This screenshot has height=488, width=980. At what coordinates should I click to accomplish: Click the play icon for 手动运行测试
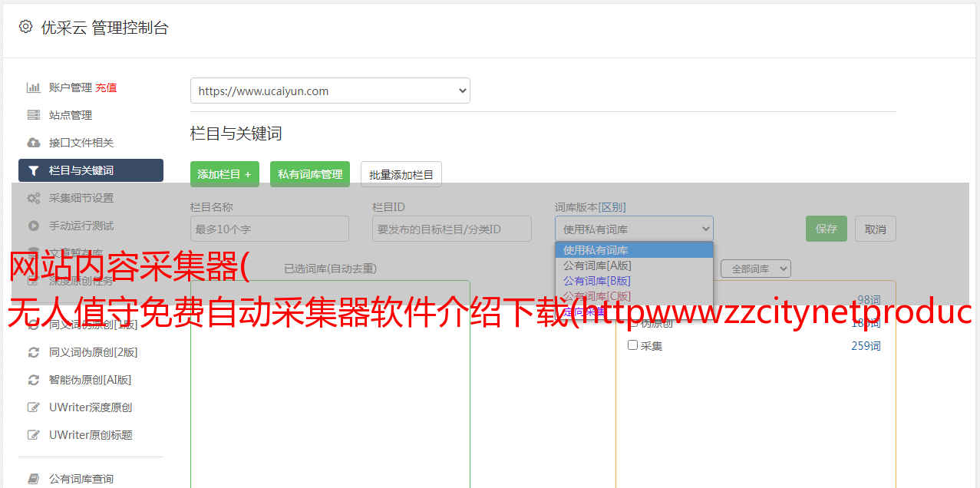click(x=34, y=226)
